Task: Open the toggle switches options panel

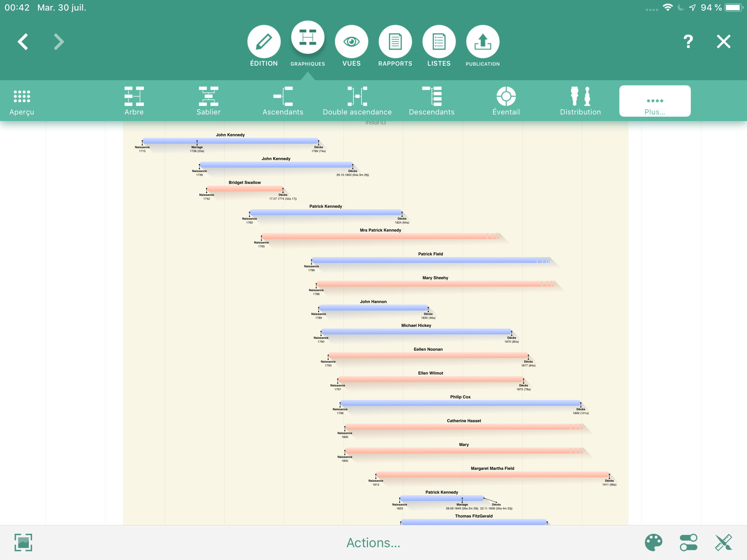Action: [688, 542]
